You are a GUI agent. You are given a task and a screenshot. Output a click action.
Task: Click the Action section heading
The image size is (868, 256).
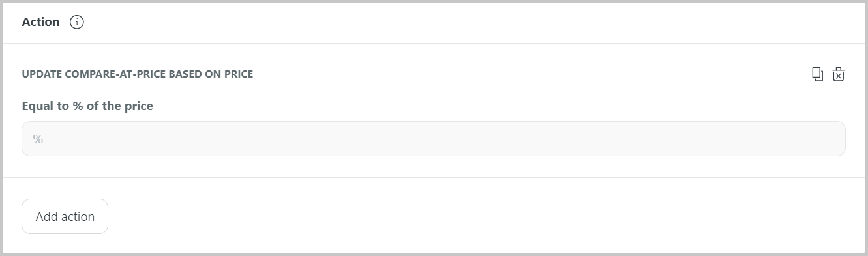[40, 22]
